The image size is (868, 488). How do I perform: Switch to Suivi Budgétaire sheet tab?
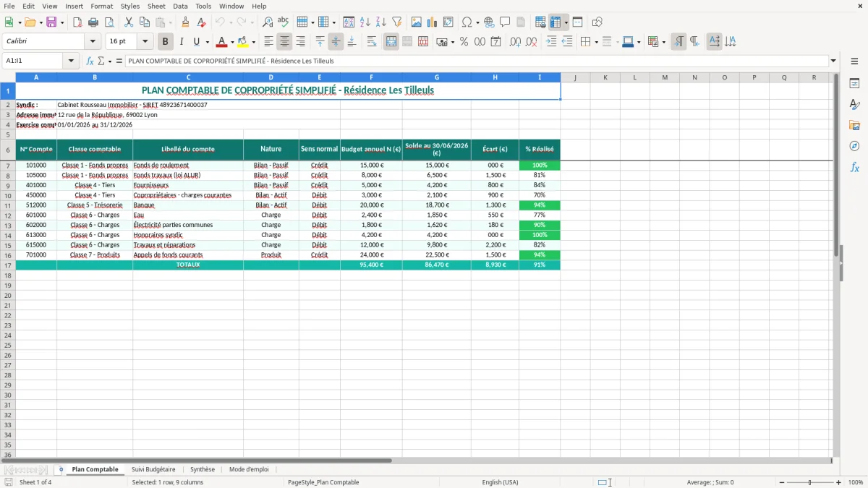(153, 469)
